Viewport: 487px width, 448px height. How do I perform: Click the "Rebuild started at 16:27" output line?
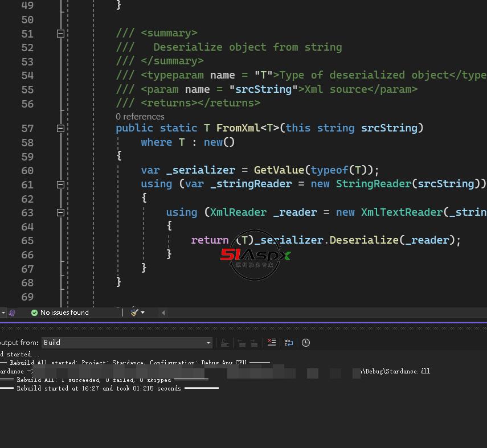[x=109, y=388]
